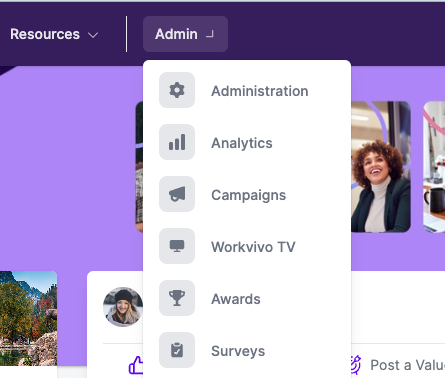Choose Campaigns from the dropdown list

[247, 194]
